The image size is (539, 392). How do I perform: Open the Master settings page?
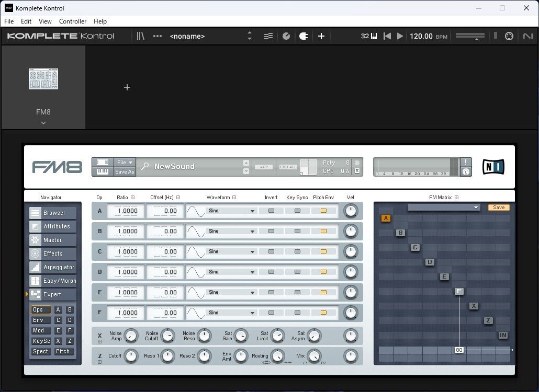click(52, 240)
